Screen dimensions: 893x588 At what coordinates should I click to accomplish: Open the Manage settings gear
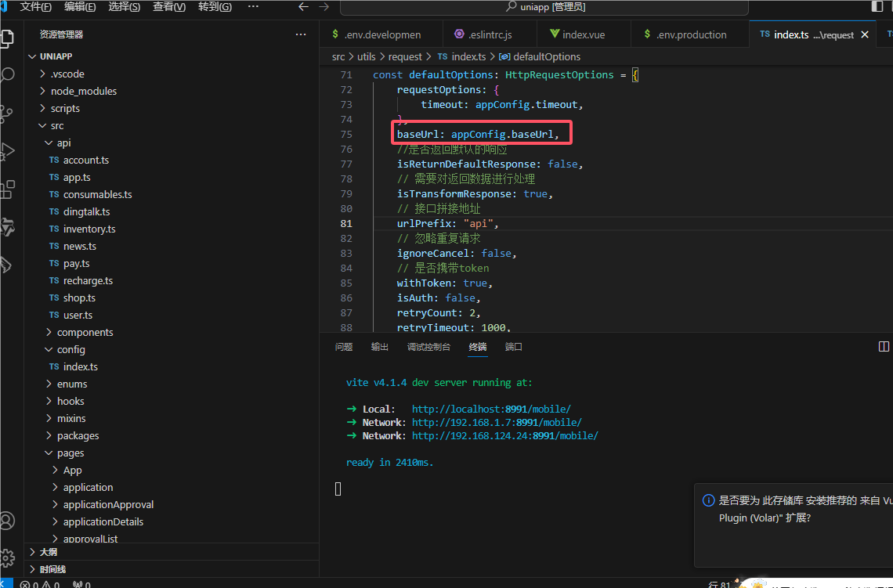7,557
